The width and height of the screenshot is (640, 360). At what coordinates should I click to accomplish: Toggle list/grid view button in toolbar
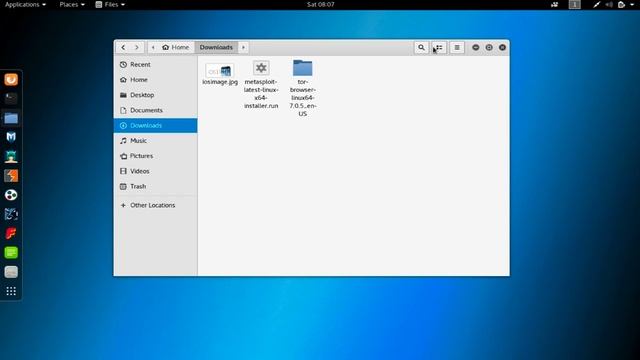coord(439,47)
